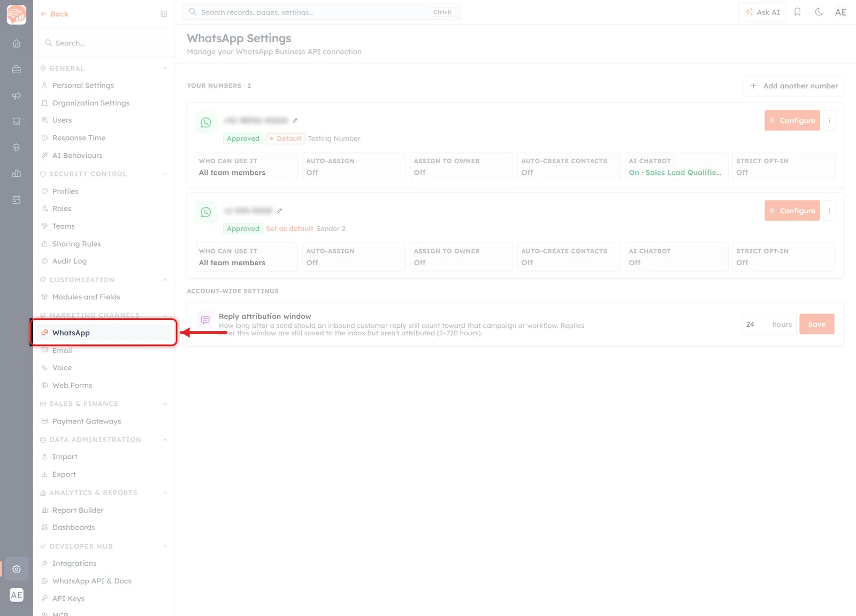This screenshot has width=856, height=616.
Task: Open the inbox icon in left rail
Action: 17,121
